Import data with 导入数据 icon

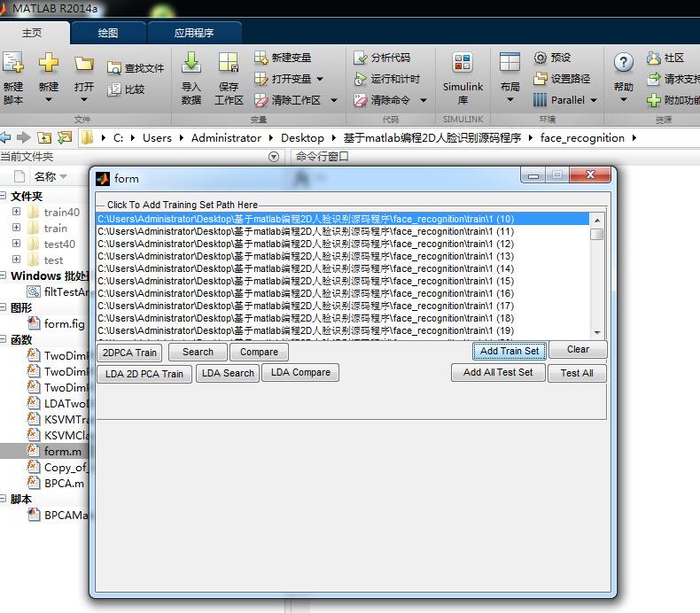[x=191, y=63]
